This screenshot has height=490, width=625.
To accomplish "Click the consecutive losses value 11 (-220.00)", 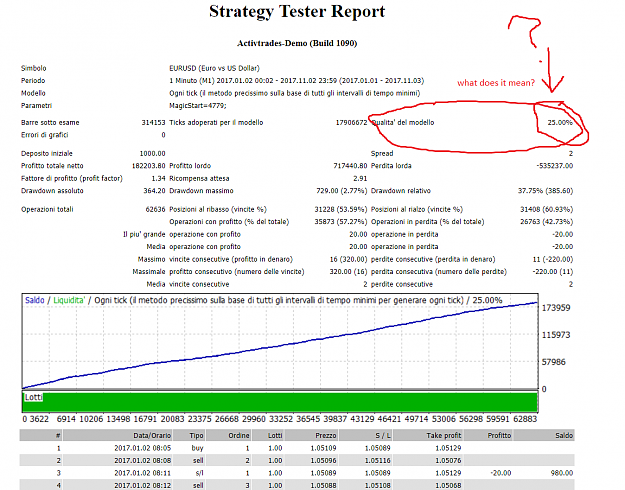I will (x=553, y=259).
